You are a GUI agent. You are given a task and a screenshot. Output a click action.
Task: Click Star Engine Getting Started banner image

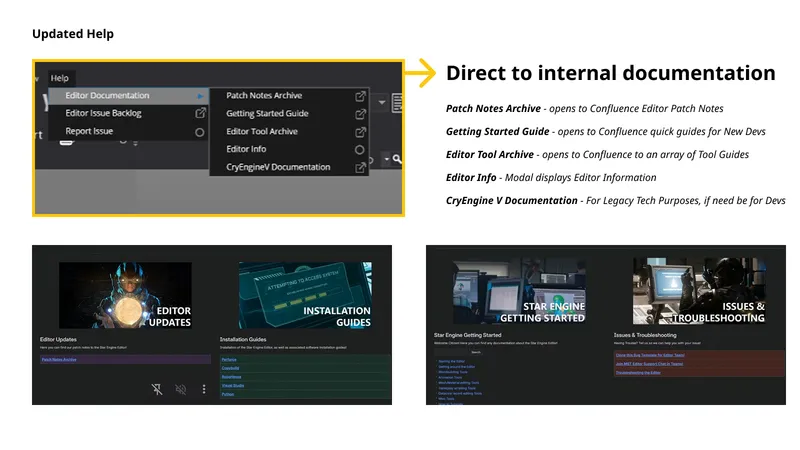pyautogui.click(x=519, y=291)
